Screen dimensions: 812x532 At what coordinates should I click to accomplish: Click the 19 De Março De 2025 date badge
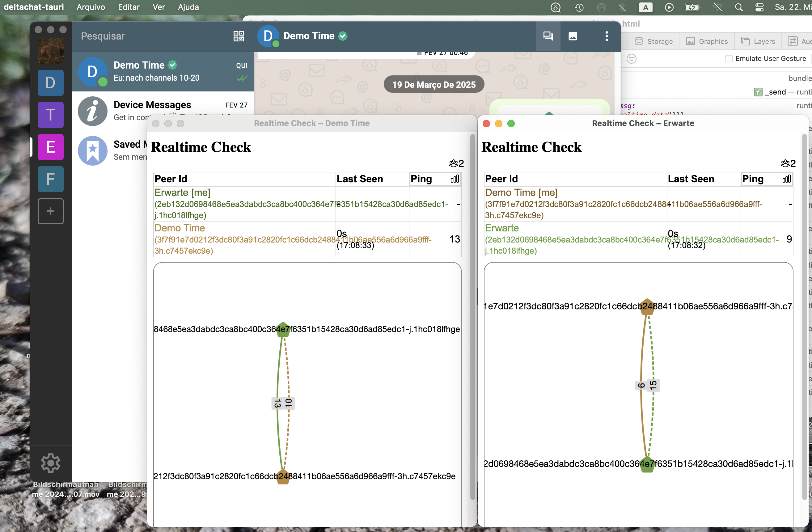point(433,84)
